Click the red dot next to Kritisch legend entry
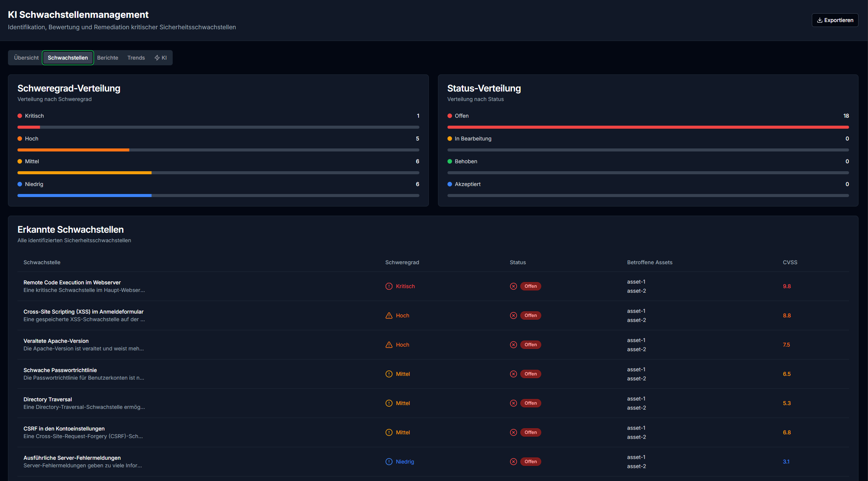This screenshot has height=481, width=868. pos(19,115)
